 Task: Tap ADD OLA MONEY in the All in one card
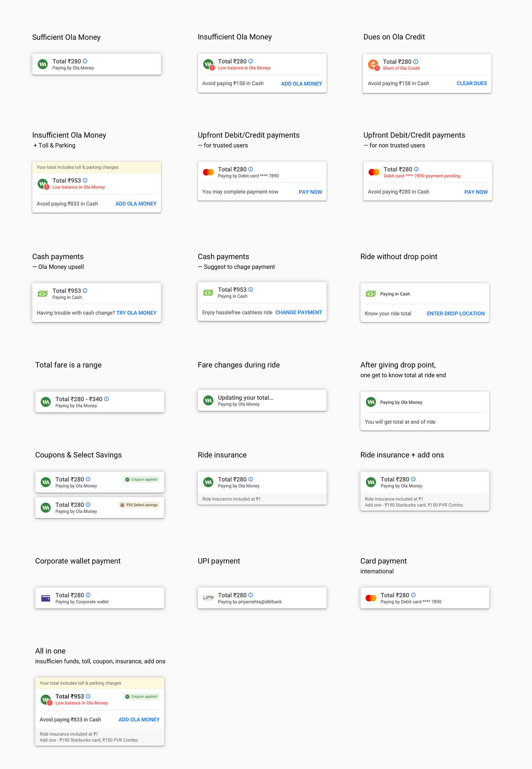pos(139,720)
